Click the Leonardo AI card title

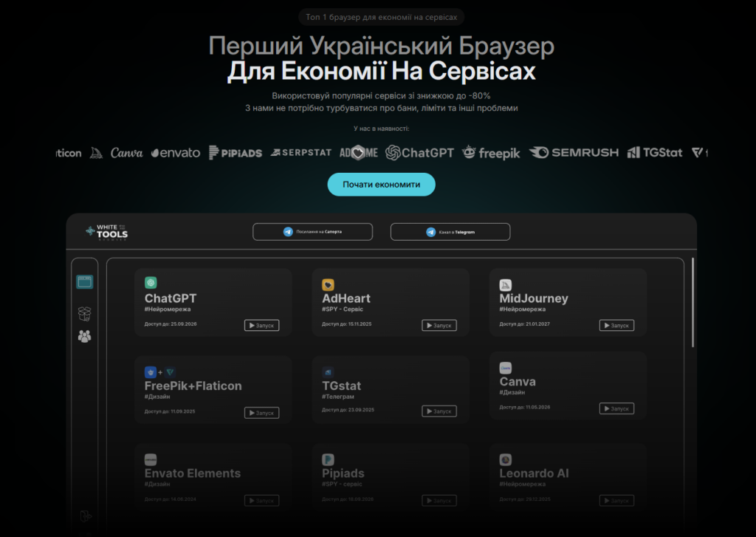[534, 473]
